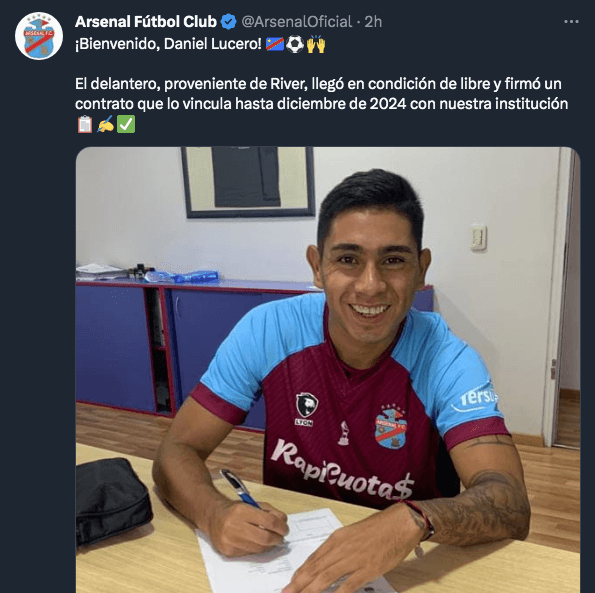Open the player contract signing photo

coord(328,370)
